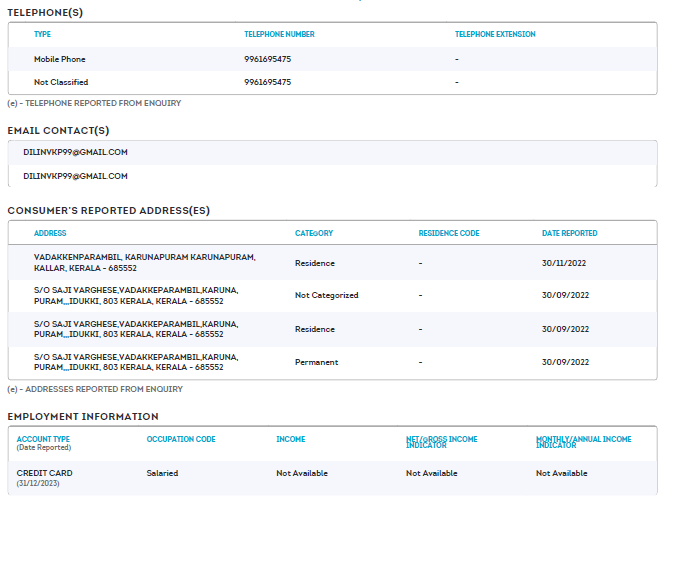
Task: Click the Not Categorized category cell
Action: click(x=326, y=295)
